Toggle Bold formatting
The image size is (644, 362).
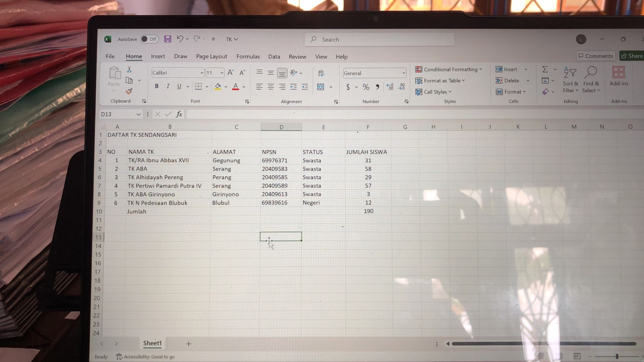click(x=157, y=86)
